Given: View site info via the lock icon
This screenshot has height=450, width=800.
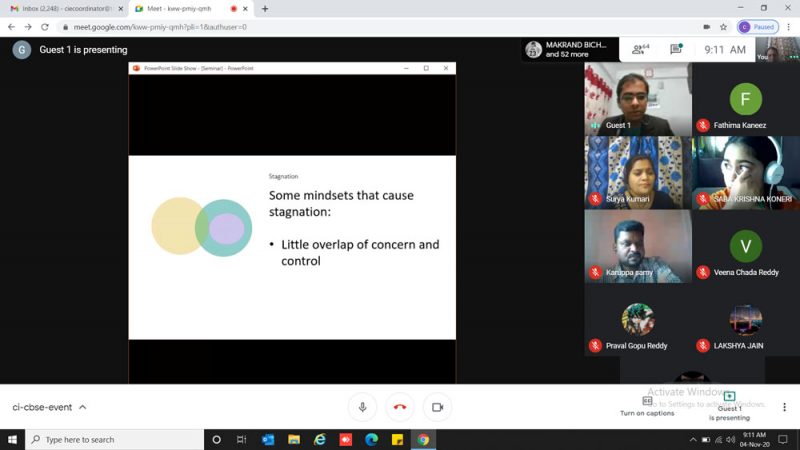Looking at the screenshot, I should [x=65, y=27].
